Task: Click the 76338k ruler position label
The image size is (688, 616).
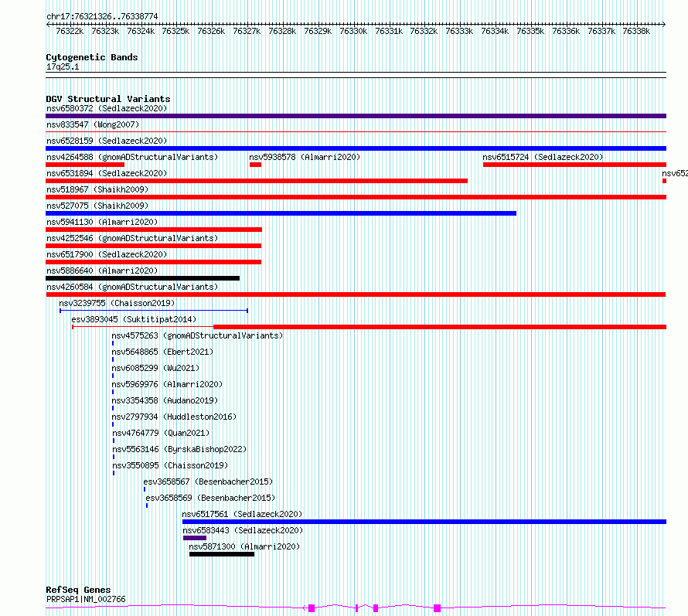Action: 636,31
